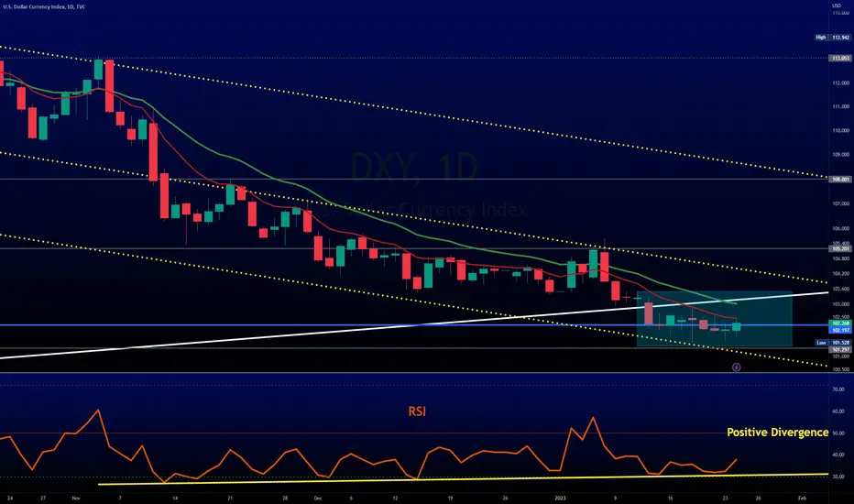854x504 pixels.
Task: Click the Nov label on the time axis
Action: 76,498
